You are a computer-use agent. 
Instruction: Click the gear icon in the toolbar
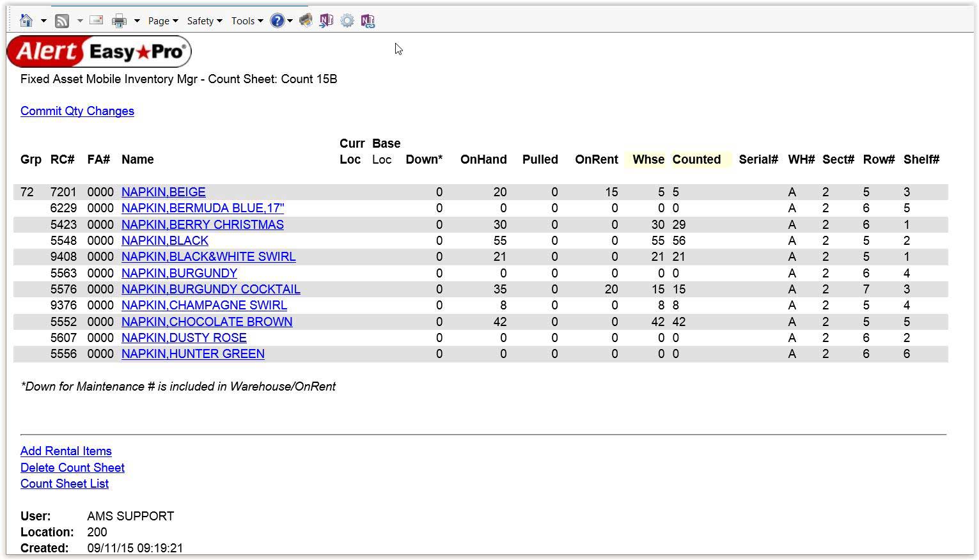coord(347,21)
